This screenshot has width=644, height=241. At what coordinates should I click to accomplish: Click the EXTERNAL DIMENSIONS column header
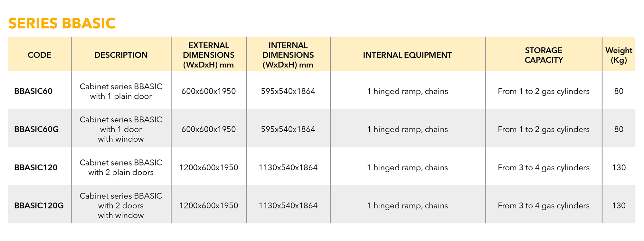209,55
